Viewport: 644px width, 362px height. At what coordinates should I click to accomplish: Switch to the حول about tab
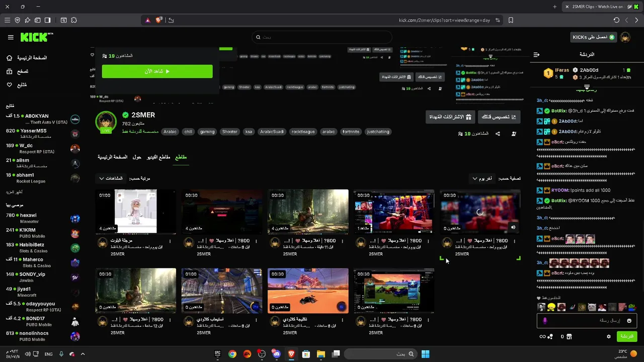click(137, 157)
